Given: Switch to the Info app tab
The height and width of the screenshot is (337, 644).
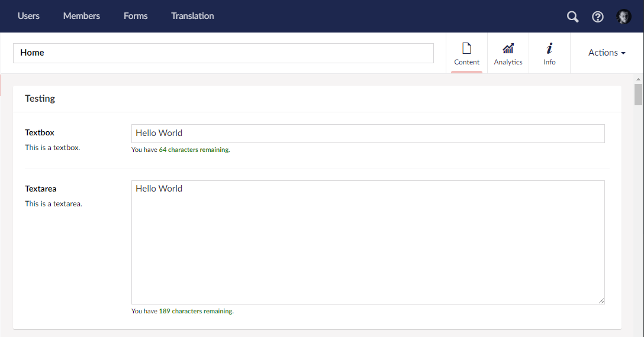Looking at the screenshot, I should [549, 53].
